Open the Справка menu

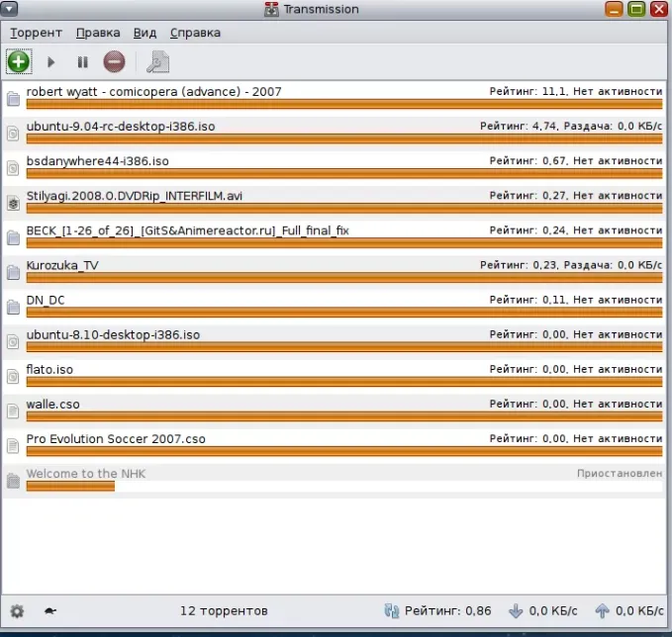point(195,33)
